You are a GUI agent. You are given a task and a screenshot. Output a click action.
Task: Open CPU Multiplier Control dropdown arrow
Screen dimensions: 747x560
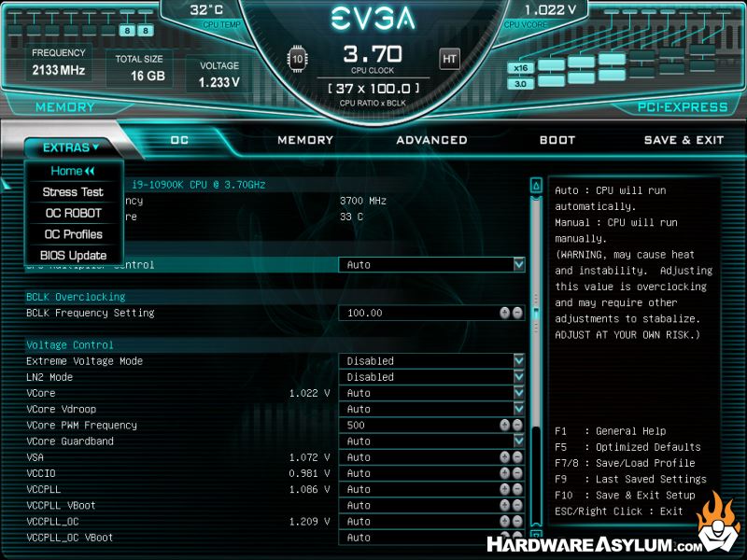point(519,264)
